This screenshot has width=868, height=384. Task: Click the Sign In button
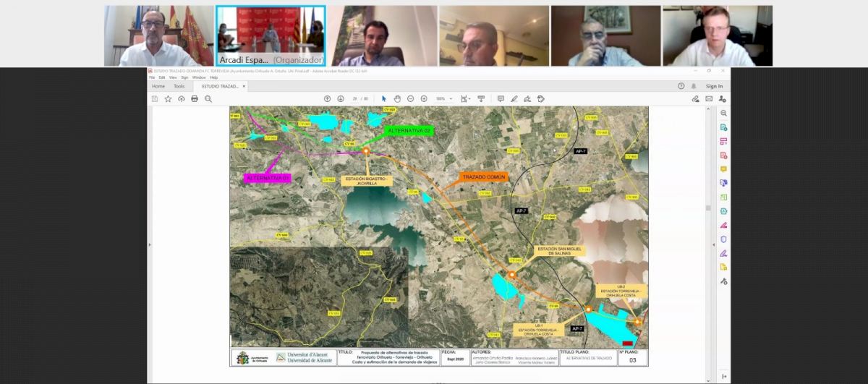click(x=714, y=86)
